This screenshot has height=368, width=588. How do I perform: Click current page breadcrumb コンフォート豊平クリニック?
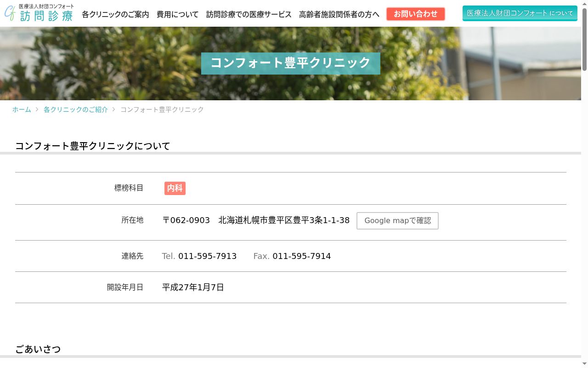162,109
